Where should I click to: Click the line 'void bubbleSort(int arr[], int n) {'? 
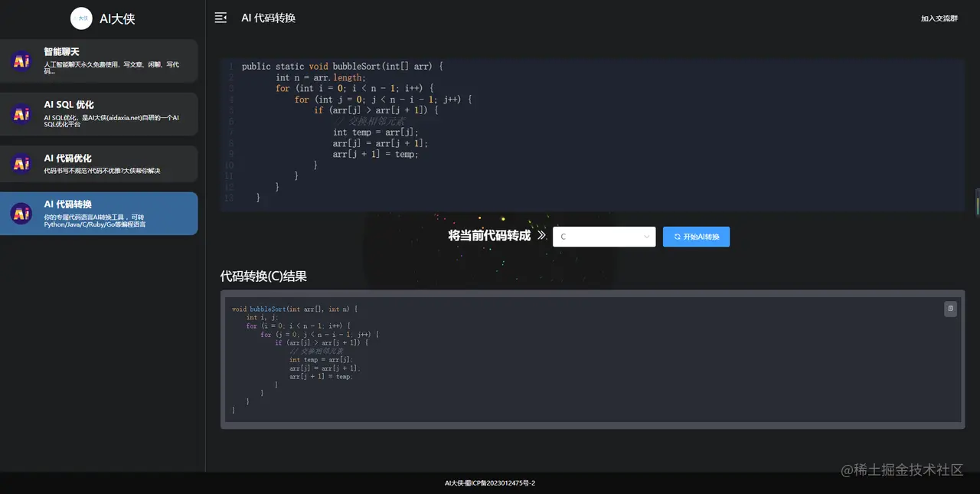[295, 309]
